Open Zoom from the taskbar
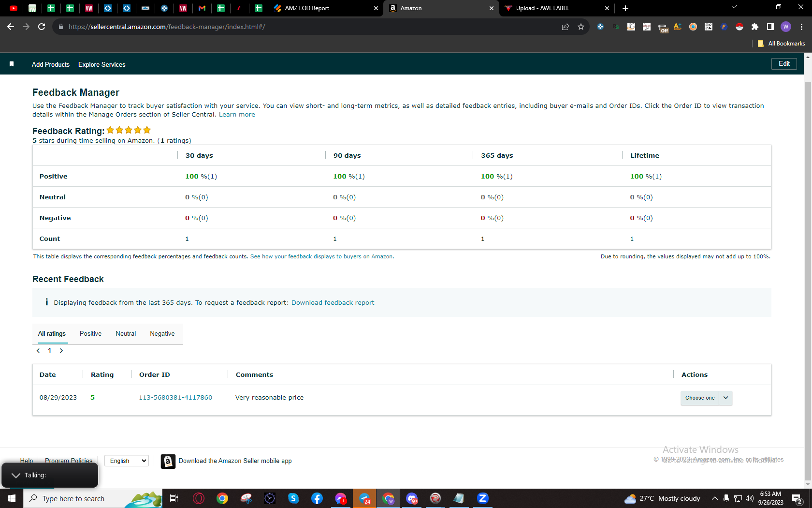This screenshot has width=812, height=508. 483,498
